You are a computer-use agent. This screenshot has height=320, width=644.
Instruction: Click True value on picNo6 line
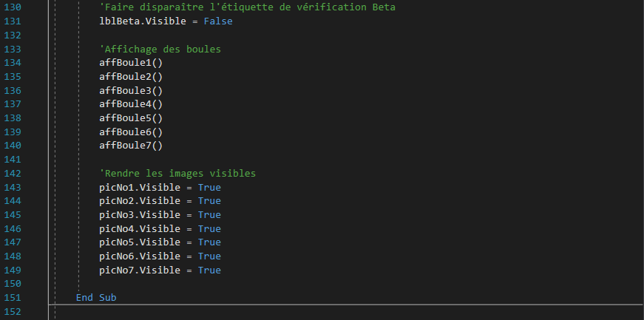(209, 256)
